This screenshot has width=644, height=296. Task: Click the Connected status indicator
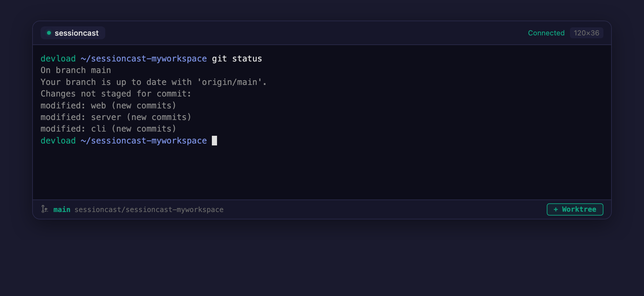(546, 32)
